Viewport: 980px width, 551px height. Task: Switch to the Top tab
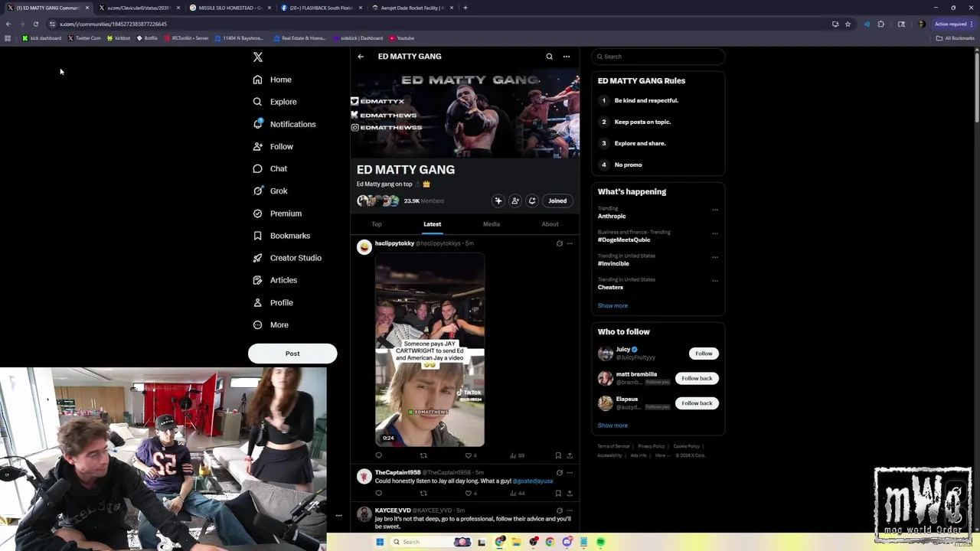377,224
